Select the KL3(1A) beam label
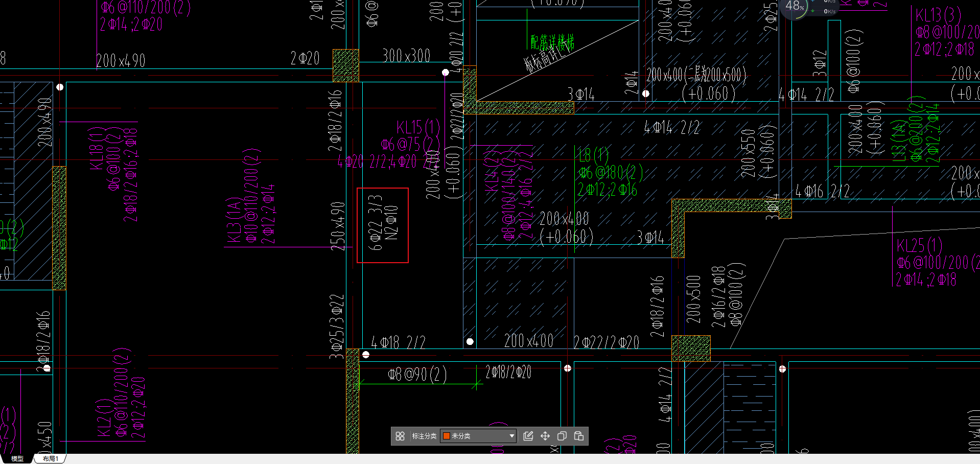 (234, 220)
